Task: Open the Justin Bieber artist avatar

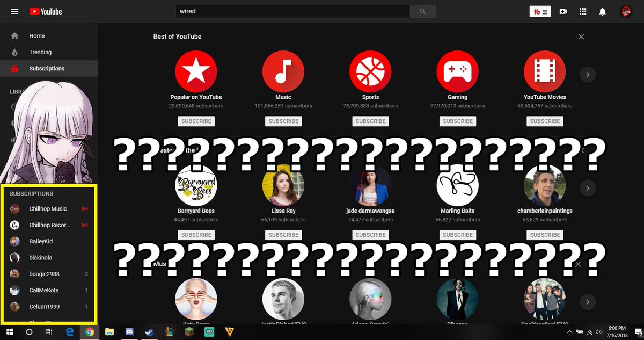Action: (283, 299)
